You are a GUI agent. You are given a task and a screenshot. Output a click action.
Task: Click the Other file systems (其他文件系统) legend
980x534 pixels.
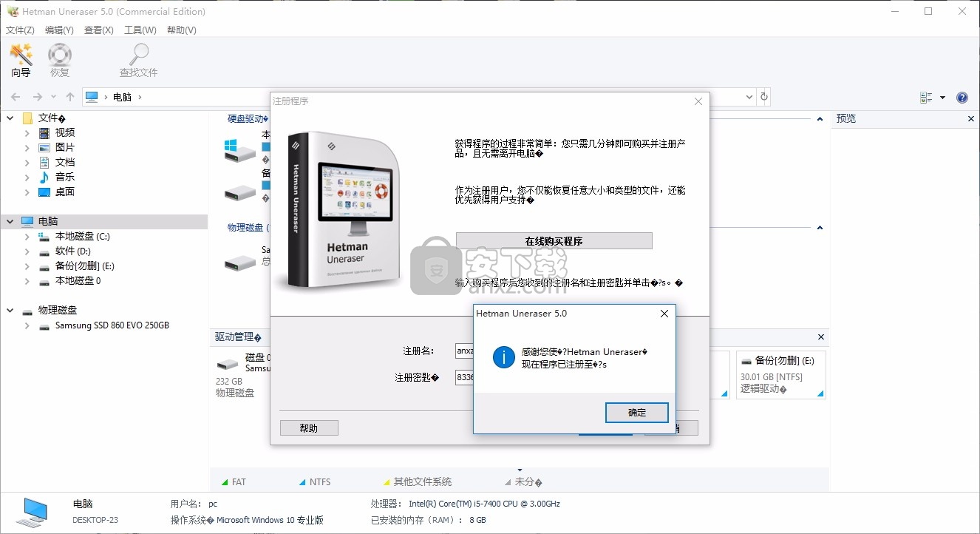417,482
